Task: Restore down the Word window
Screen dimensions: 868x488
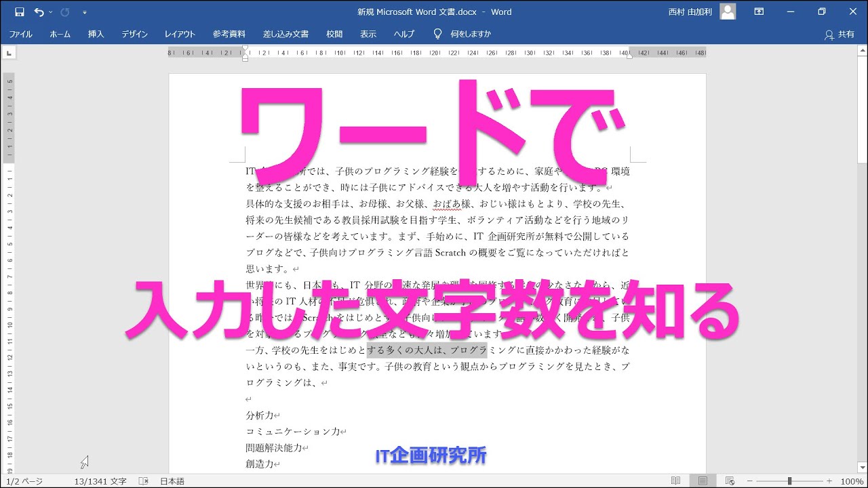Action: click(x=822, y=12)
